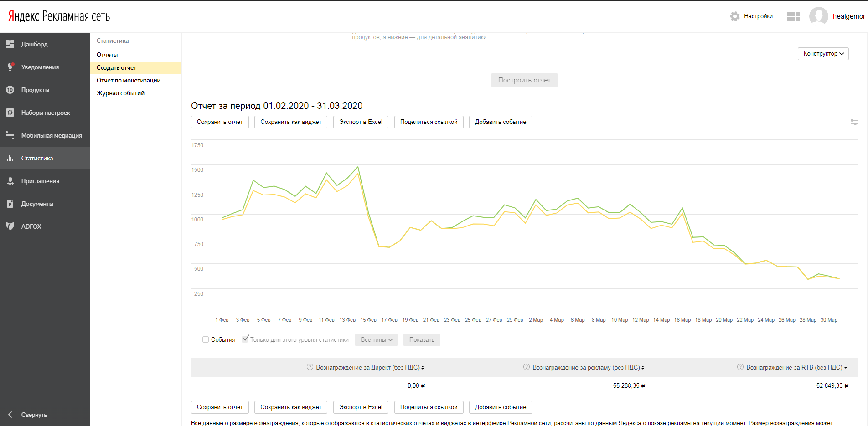The image size is (868, 426).
Task: Expand the Конструктор dropdown
Action: pos(823,54)
